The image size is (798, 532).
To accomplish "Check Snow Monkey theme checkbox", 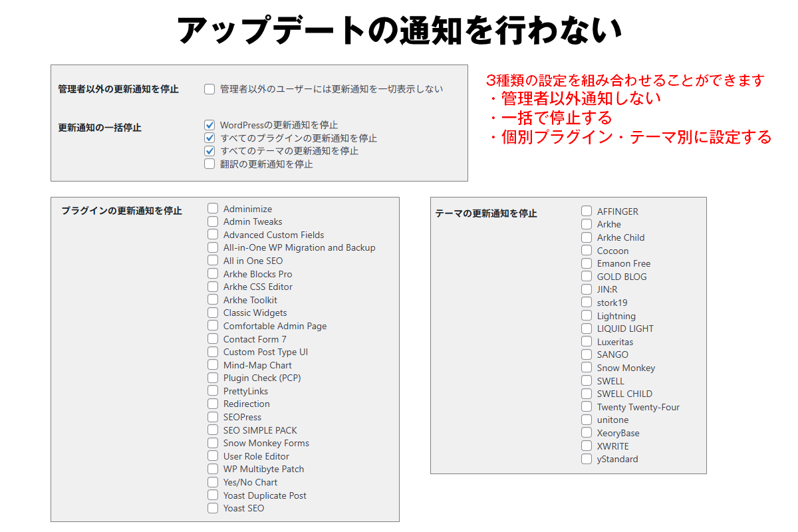I will [x=587, y=368].
